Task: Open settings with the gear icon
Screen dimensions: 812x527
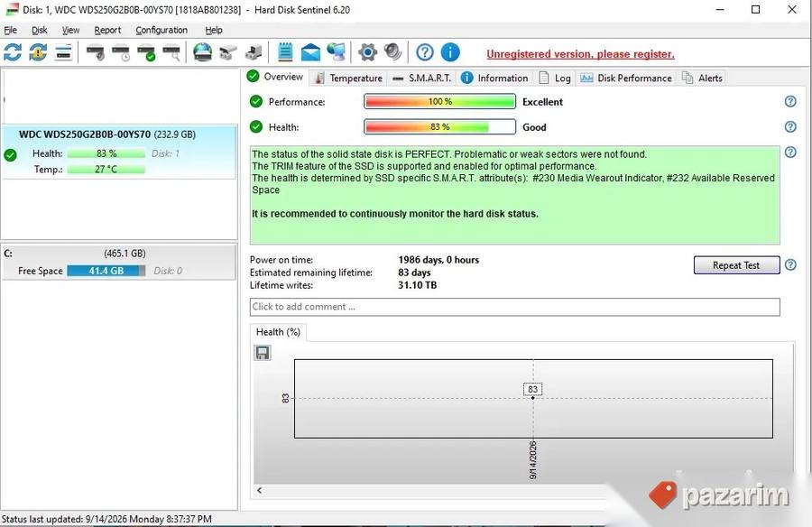Action: coord(368,52)
